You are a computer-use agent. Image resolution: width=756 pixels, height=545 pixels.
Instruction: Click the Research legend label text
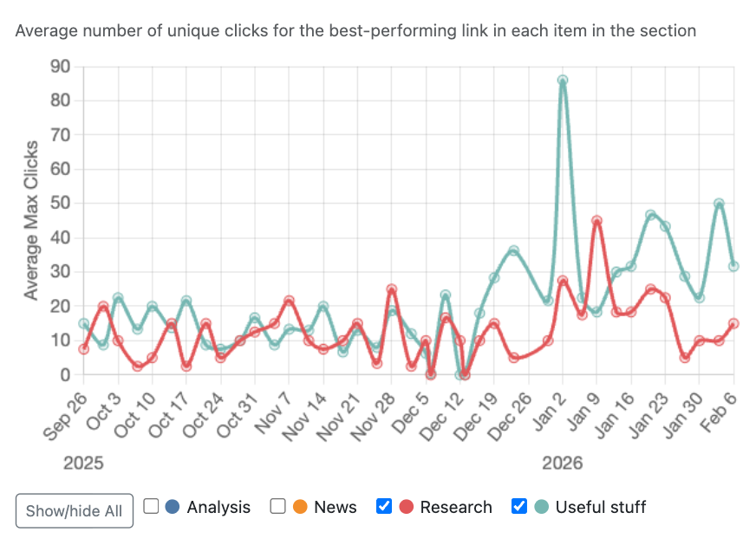click(457, 506)
